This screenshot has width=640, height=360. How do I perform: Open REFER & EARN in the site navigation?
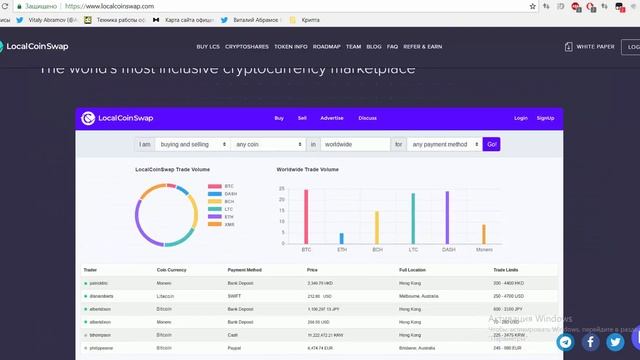point(422,47)
